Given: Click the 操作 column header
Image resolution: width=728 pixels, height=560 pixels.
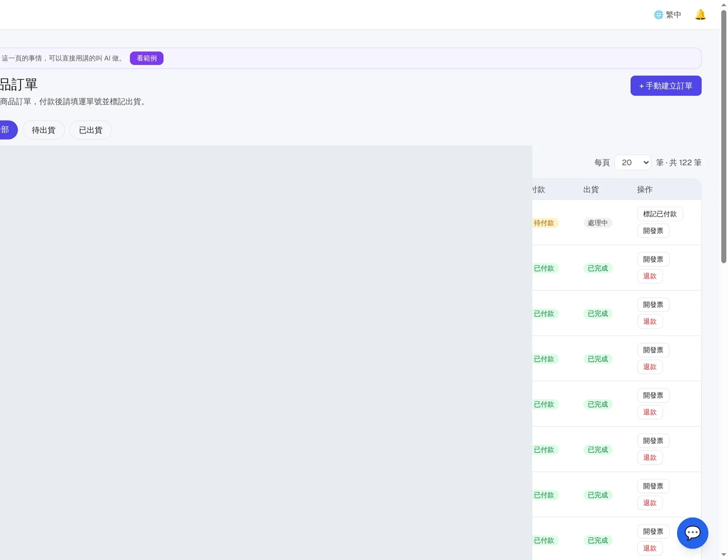Looking at the screenshot, I should click(644, 189).
